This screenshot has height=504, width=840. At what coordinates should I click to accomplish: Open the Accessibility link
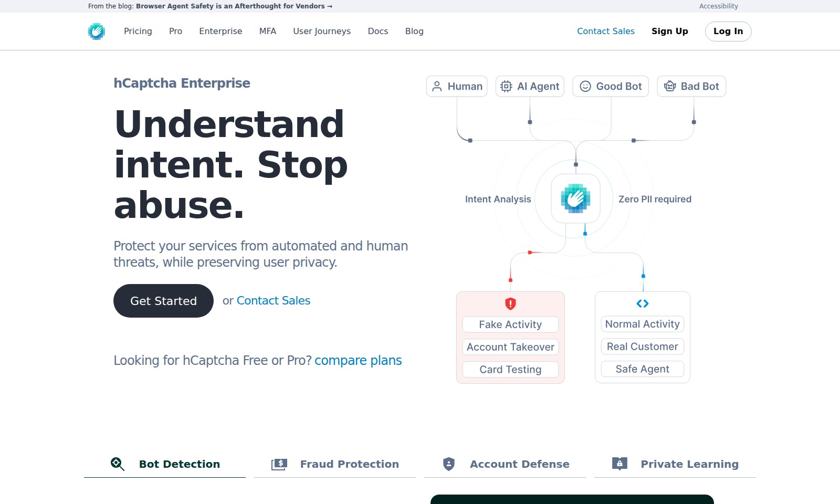(719, 6)
